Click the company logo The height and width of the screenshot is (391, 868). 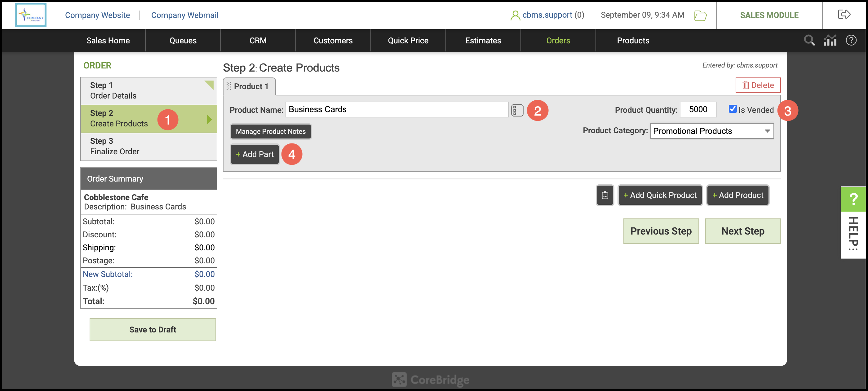tap(31, 15)
